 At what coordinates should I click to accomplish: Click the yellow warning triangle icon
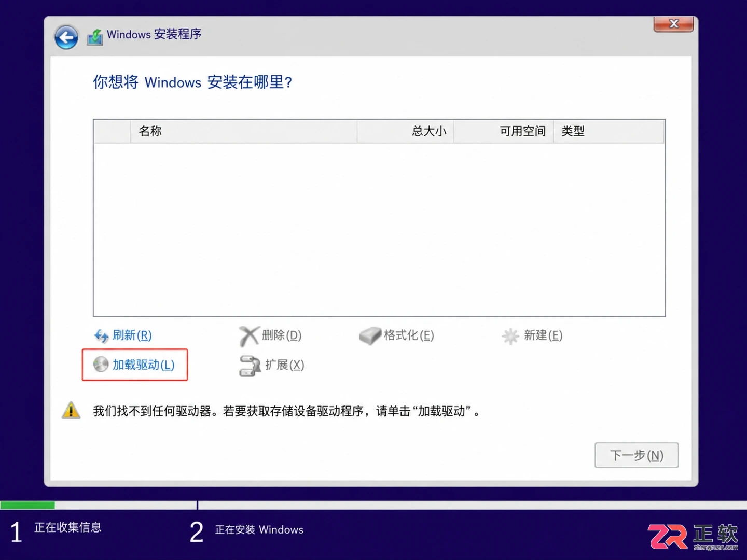pos(71,410)
